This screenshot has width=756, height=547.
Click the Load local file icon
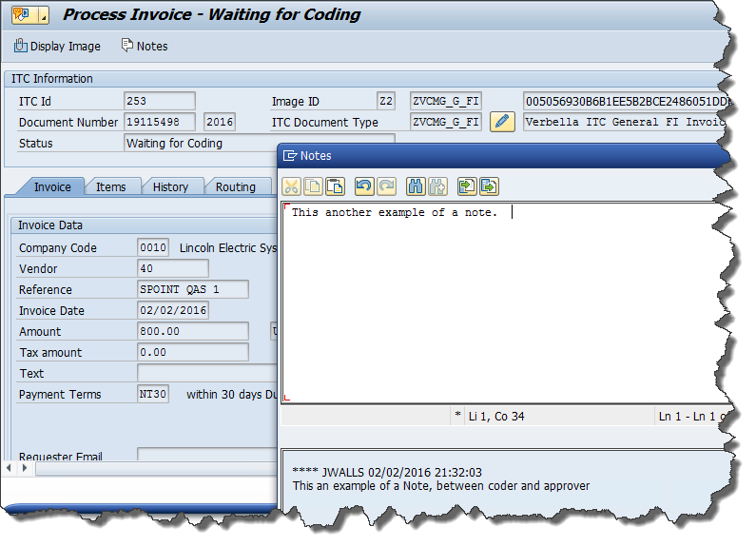(467, 186)
